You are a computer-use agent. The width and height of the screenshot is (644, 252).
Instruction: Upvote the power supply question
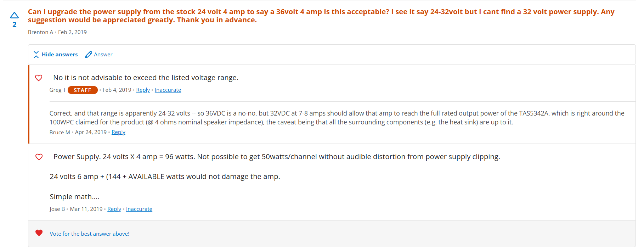(x=14, y=15)
